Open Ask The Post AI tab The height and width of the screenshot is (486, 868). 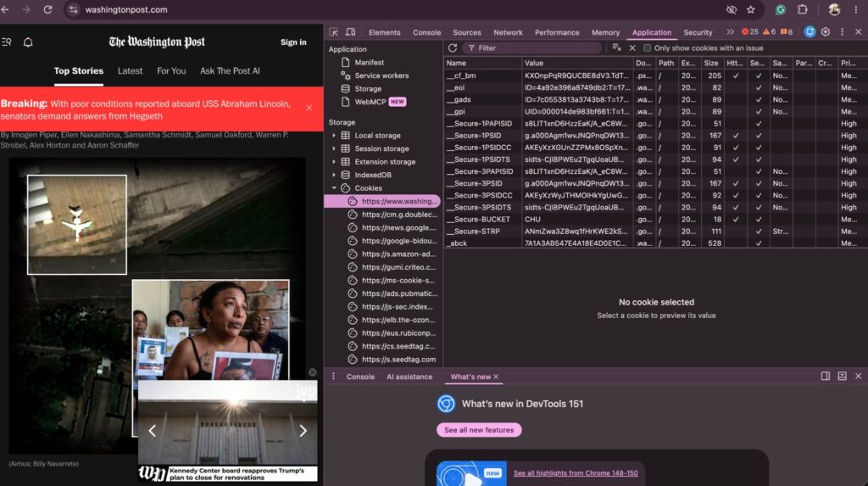230,71
